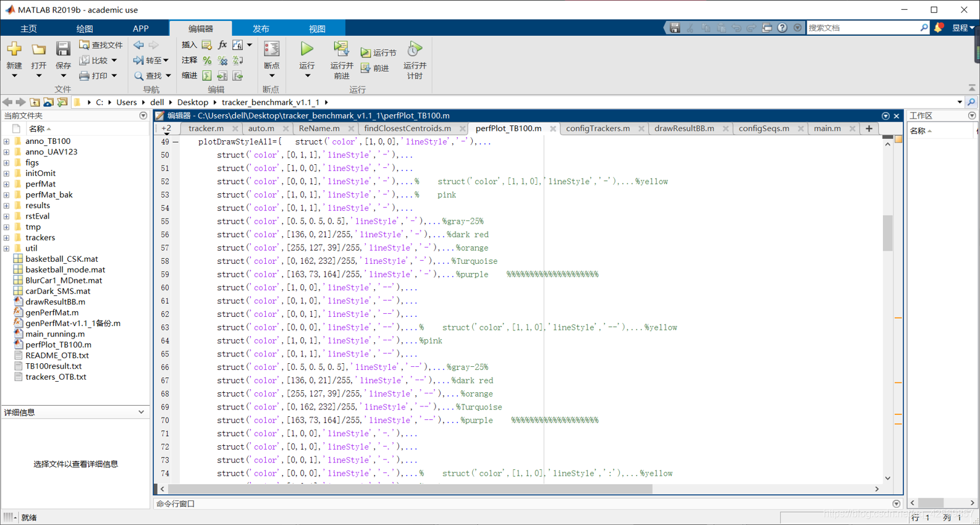Switch to the Publish (发布) ribbon tab
Viewport: 980px width, 525px height.
(261, 28)
